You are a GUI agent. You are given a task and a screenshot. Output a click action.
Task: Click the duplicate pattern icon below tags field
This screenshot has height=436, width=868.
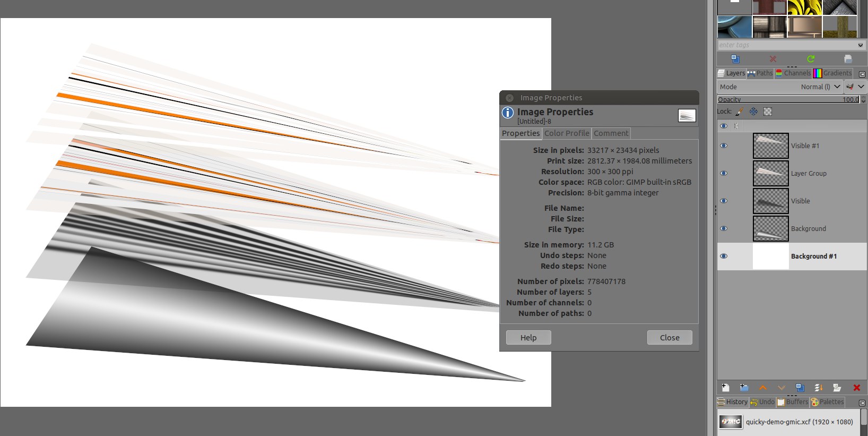point(735,59)
